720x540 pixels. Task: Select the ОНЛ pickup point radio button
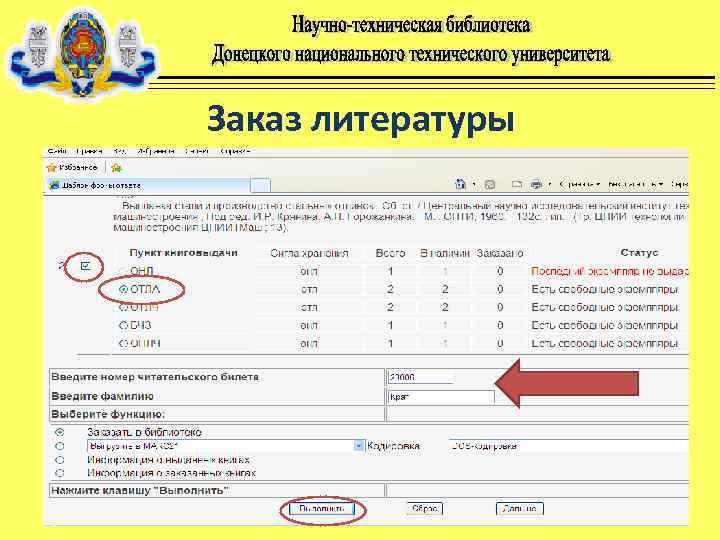click(123, 271)
